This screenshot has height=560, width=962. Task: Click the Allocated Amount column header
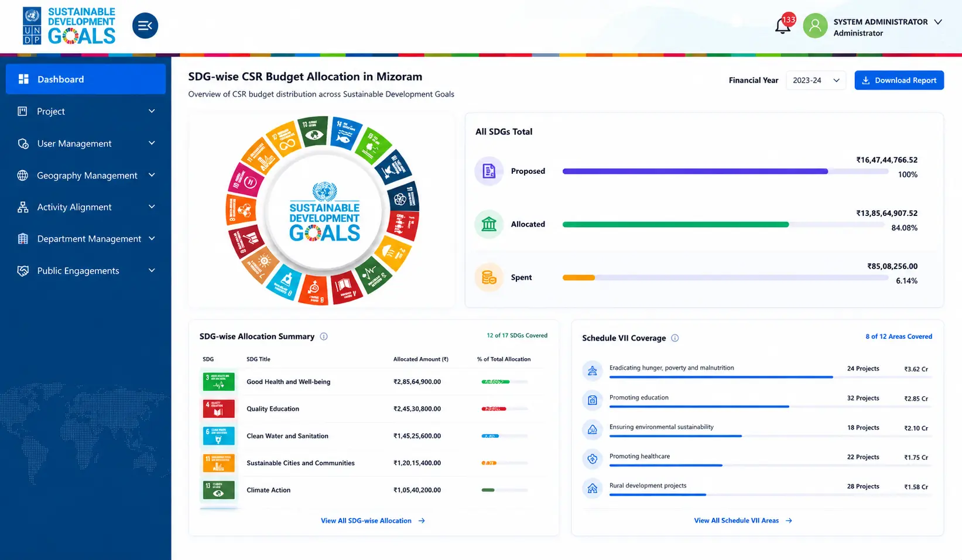pos(420,359)
